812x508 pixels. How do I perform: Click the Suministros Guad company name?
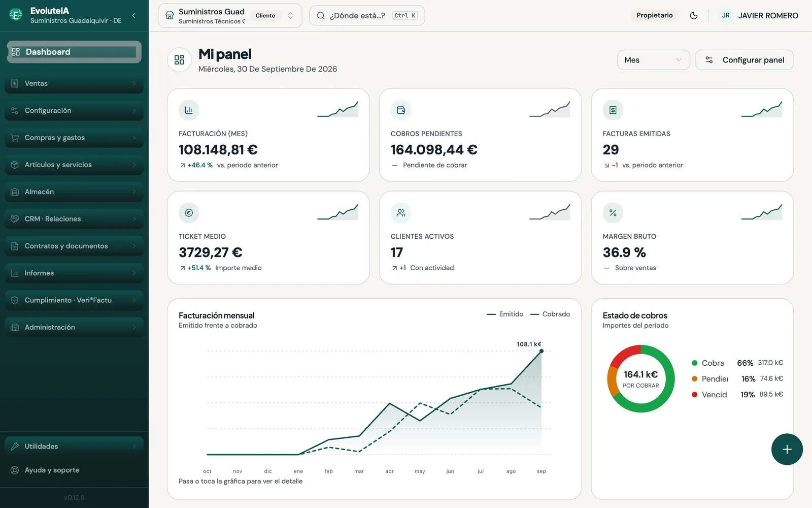pyautogui.click(x=212, y=12)
